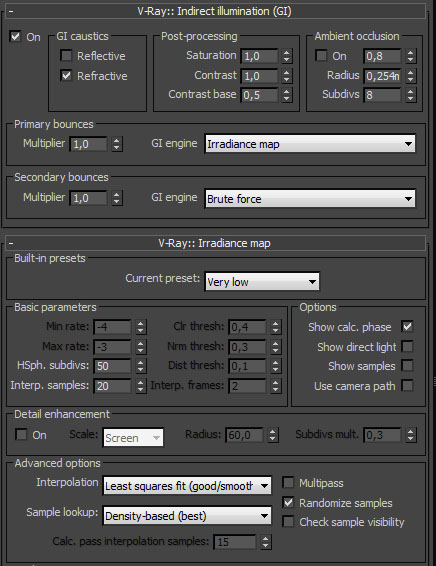This screenshot has height=566, width=436.
Task: Enable Ambient occlusion On checkbox
Action: [321, 56]
